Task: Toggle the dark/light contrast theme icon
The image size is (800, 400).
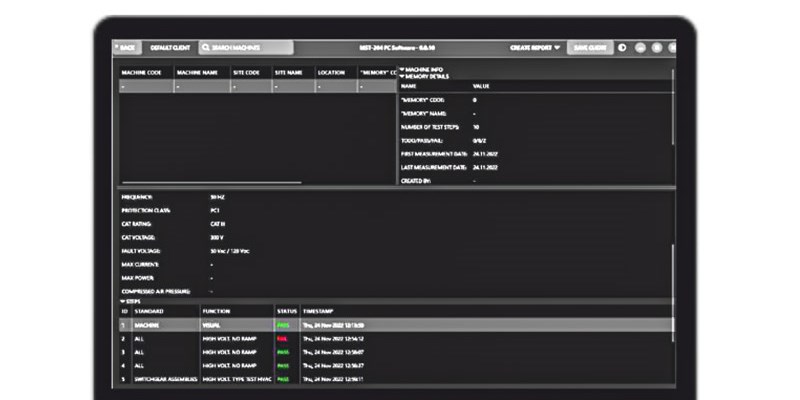Action: point(623,47)
